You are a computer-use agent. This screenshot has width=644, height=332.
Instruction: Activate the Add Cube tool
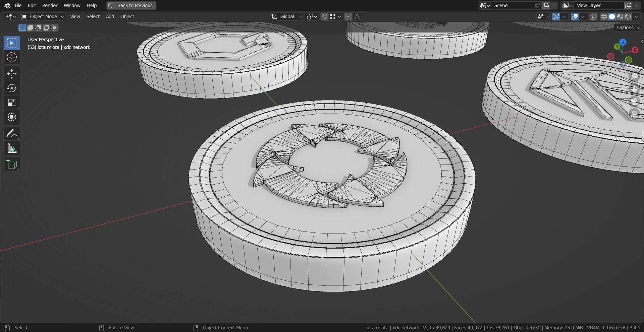pos(12,164)
